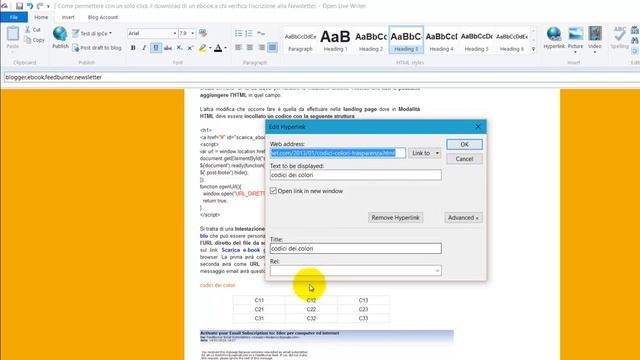Cancel the Edit Hyperlink dialog

[464, 159]
